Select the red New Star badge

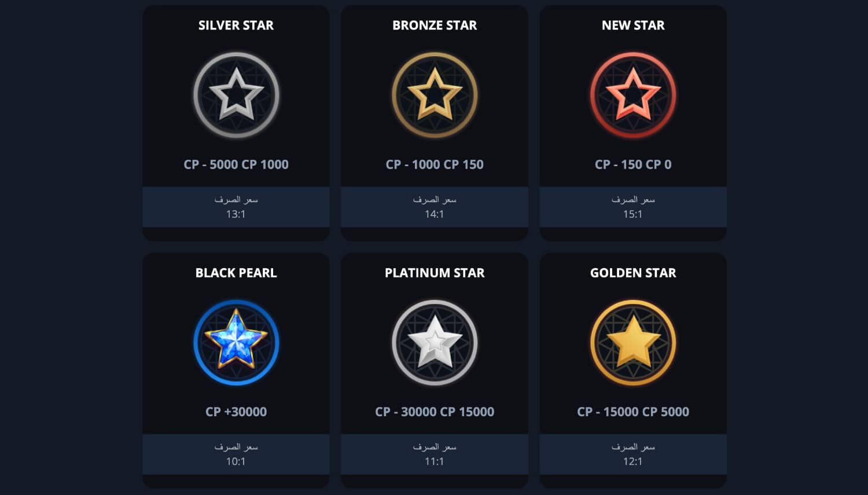633,95
